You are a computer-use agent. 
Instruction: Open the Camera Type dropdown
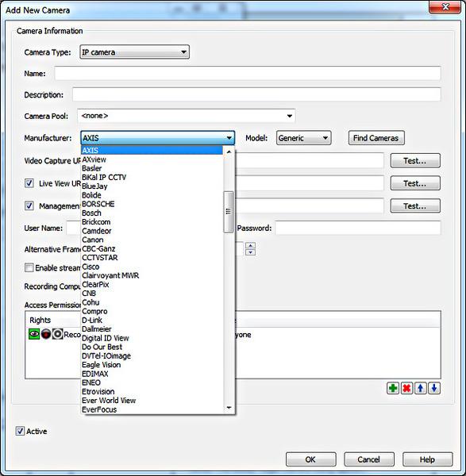(135, 52)
